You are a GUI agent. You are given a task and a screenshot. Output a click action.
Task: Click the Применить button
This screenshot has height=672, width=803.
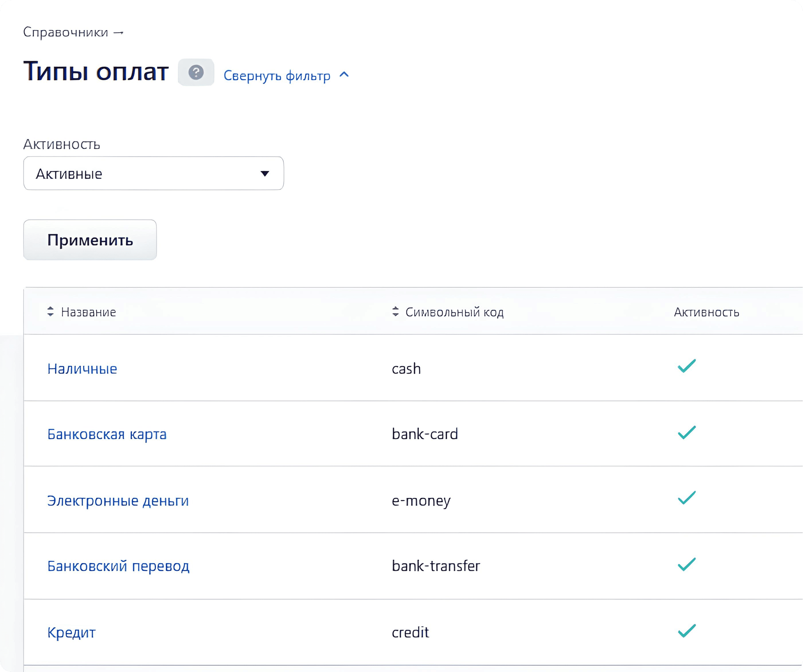coord(90,240)
